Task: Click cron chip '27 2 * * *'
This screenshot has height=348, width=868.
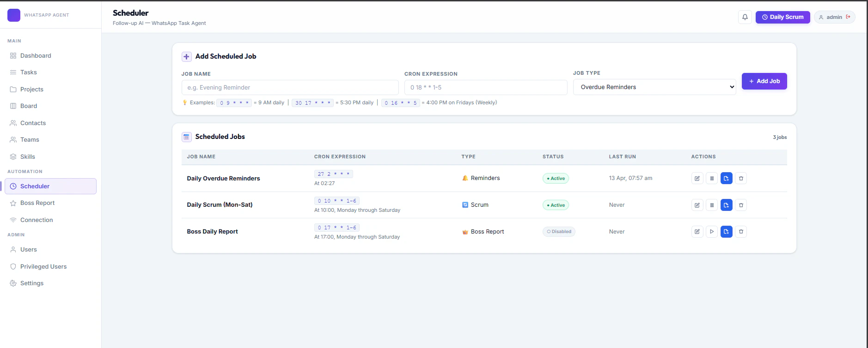Action: pos(334,174)
